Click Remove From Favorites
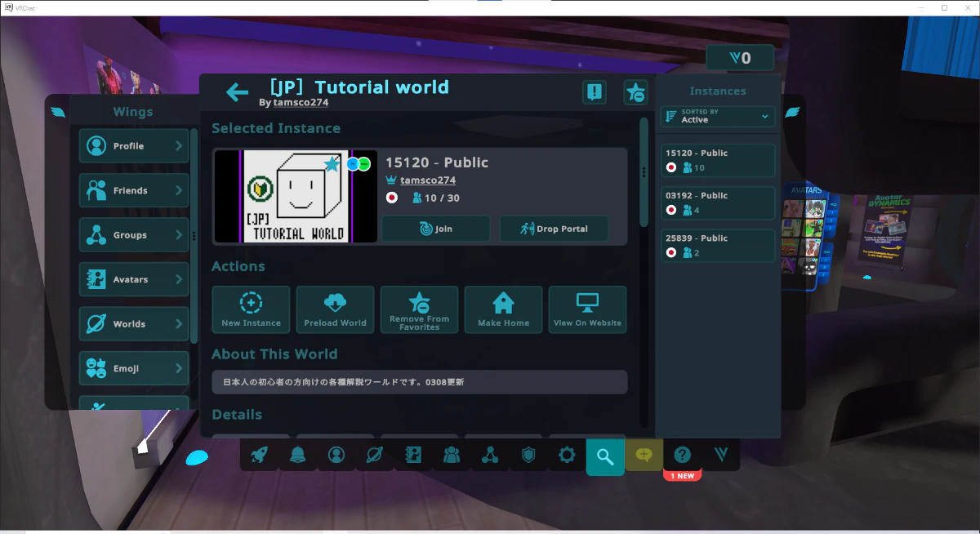The width and height of the screenshot is (980, 534). [x=419, y=309]
